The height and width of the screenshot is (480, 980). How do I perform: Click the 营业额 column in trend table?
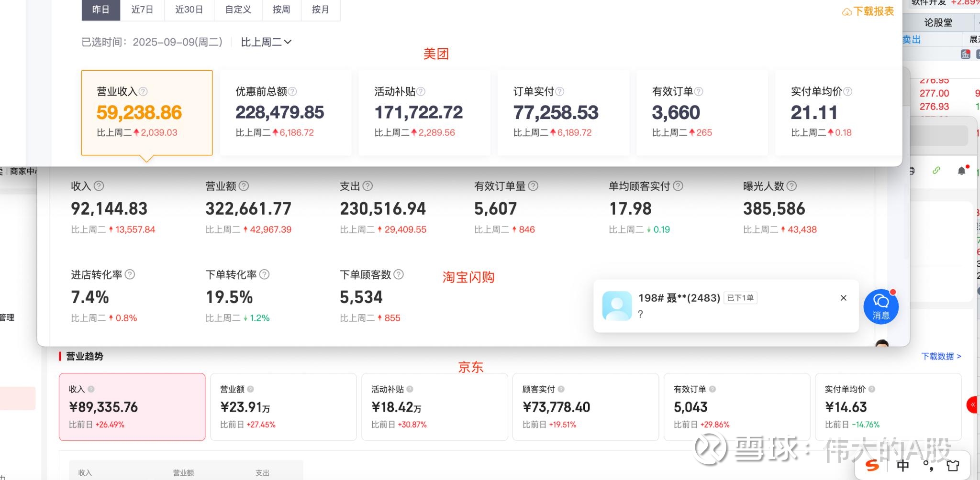(183, 473)
